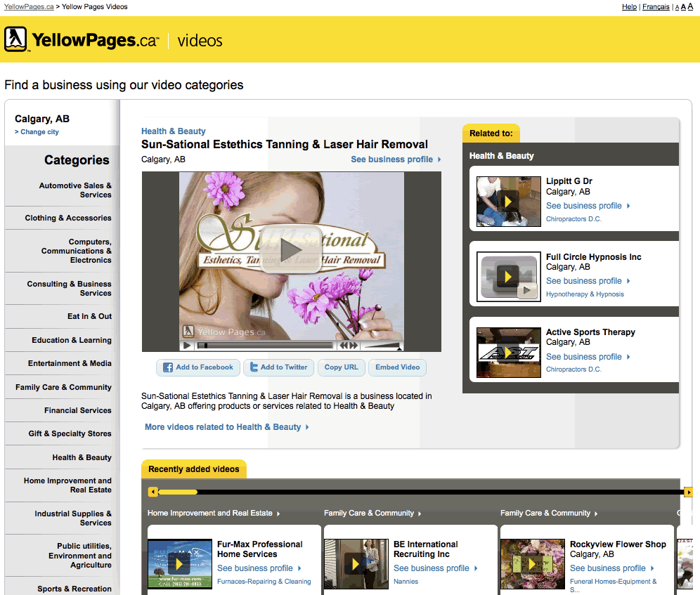Open Fur-Max business profile link

(259, 568)
